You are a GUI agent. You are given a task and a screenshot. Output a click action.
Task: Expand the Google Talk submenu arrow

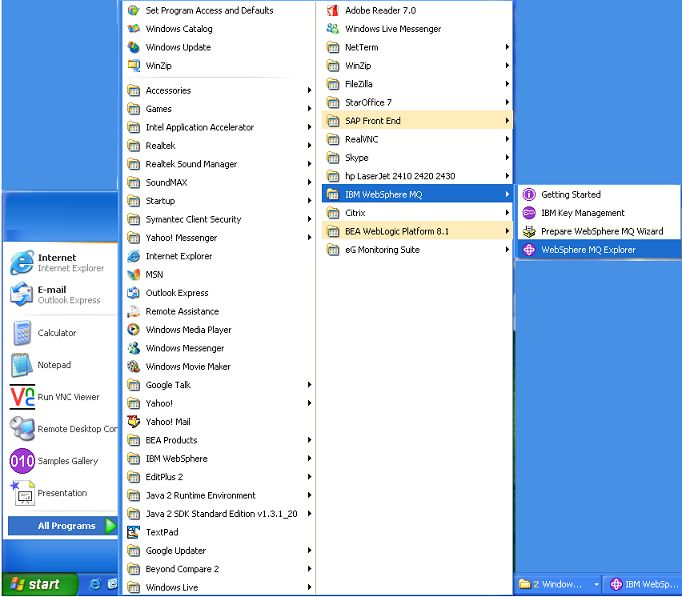point(309,385)
